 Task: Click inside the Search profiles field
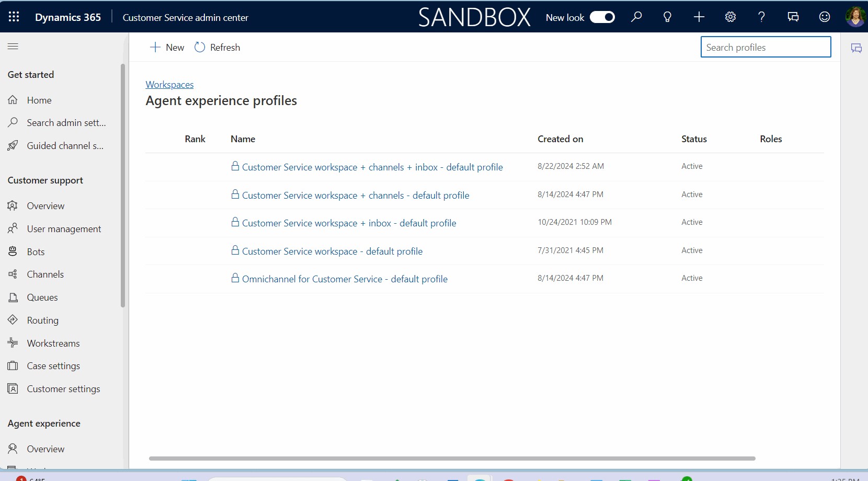point(765,47)
